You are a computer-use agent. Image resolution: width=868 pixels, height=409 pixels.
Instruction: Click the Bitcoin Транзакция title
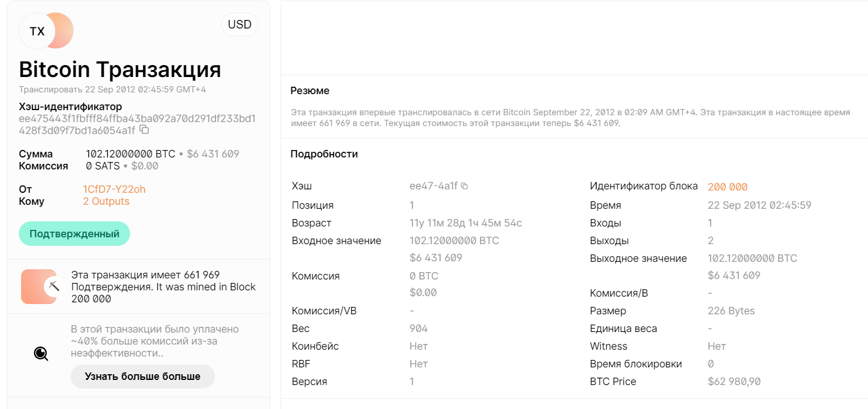(x=120, y=70)
